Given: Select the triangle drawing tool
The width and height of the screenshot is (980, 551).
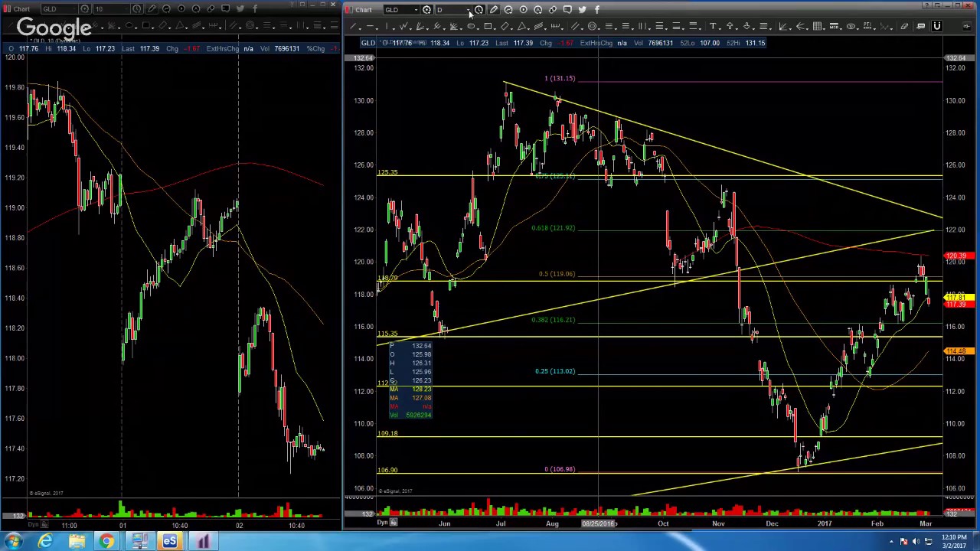Looking at the screenshot, I should coord(522,26).
